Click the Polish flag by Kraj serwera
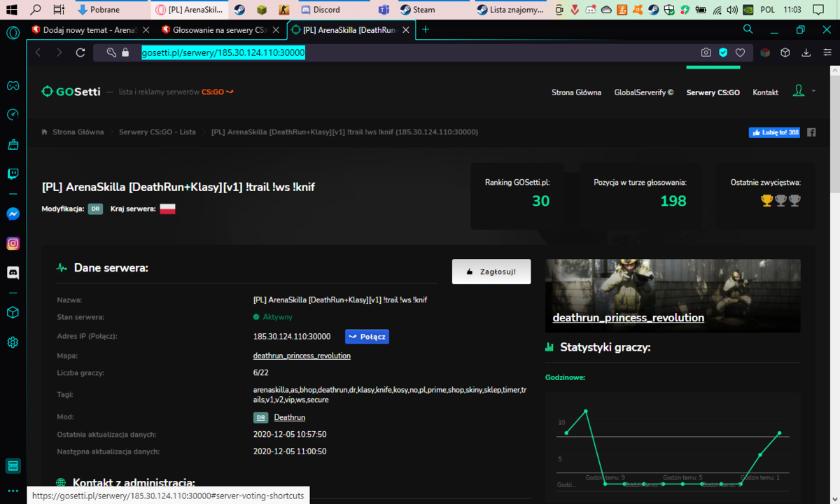Image resolution: width=840 pixels, height=504 pixels. (167, 209)
